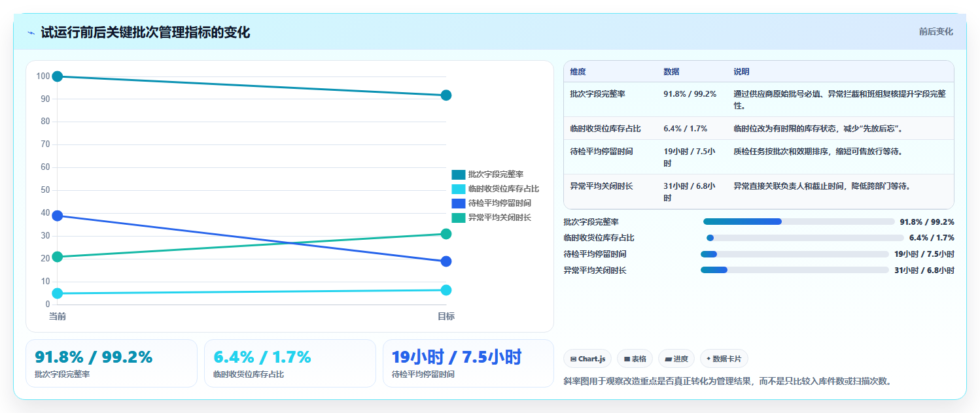Click the icon inside the 进度 chip

[668, 359]
